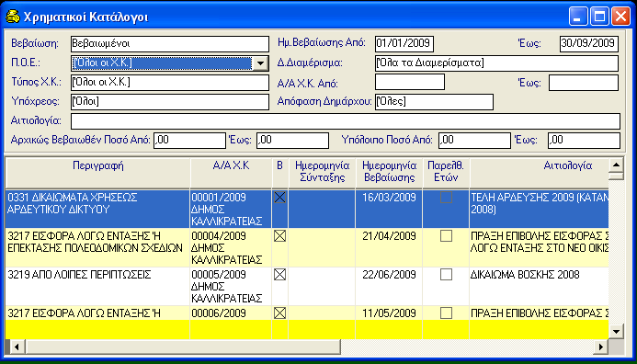
Task: Click horizontal scrollbar right arrow
Action: click(601, 347)
